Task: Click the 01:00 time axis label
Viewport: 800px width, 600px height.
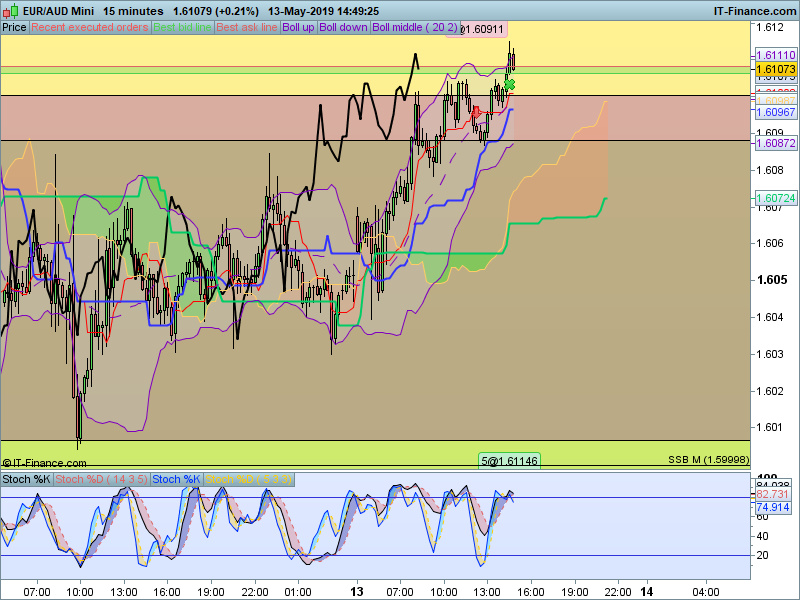Action: [x=298, y=592]
